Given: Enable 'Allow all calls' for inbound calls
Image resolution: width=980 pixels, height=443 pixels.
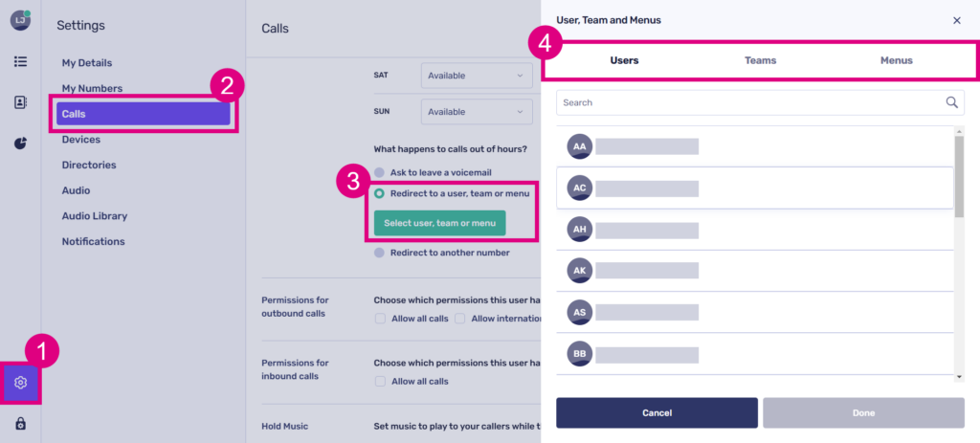Looking at the screenshot, I should coord(381,381).
